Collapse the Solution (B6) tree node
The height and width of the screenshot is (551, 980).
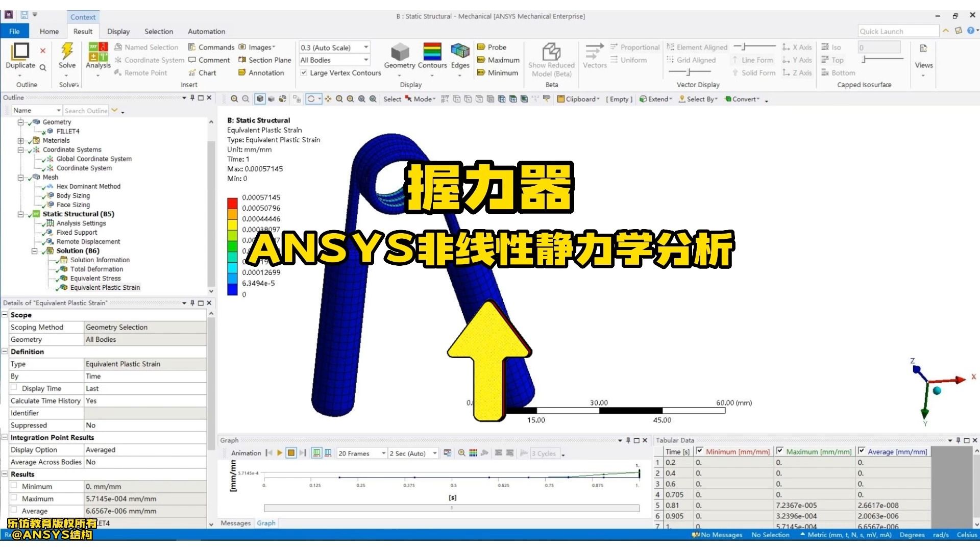34,251
